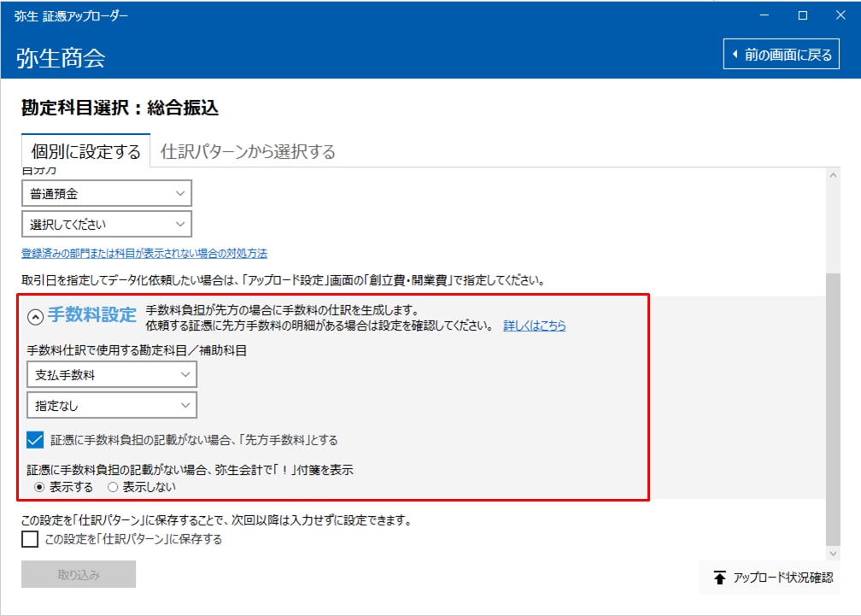
Task: Check この設定を「仕訳パターン」に保存する checkbox
Action: click(30, 539)
